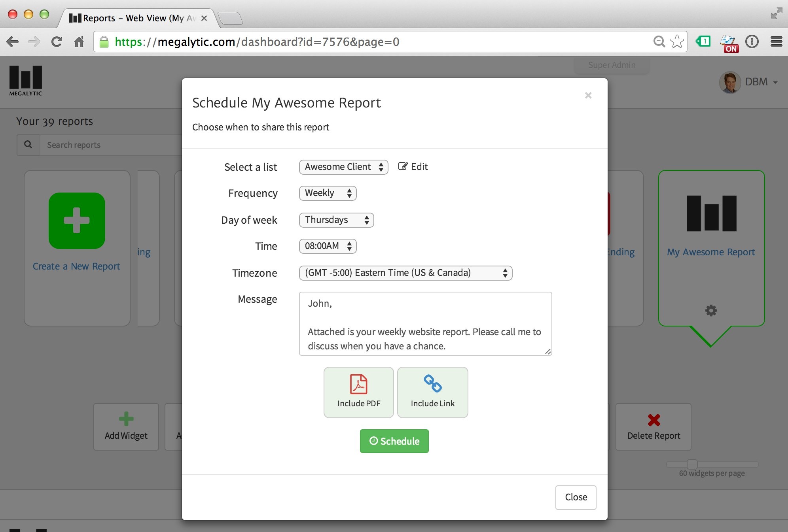Change the 08:00AM time selector

(328, 246)
